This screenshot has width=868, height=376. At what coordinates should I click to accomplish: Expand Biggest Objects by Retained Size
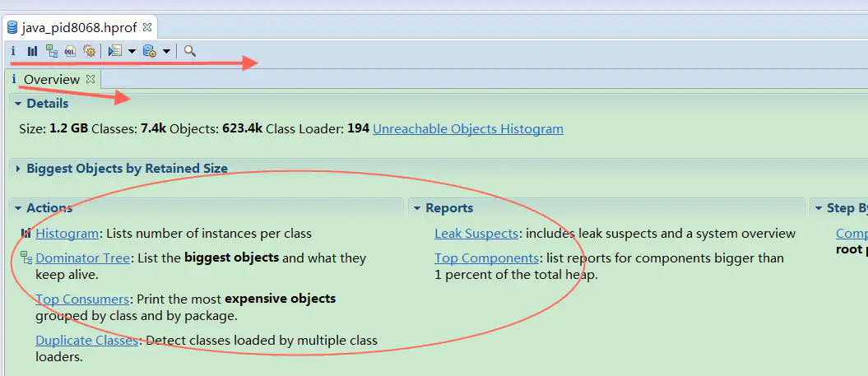point(18,169)
